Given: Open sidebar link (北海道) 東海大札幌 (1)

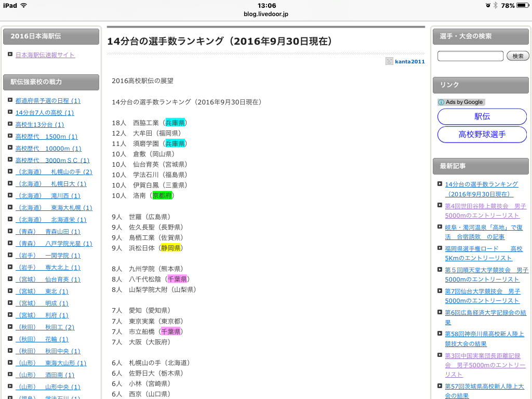Looking at the screenshot, I should coord(54,208).
